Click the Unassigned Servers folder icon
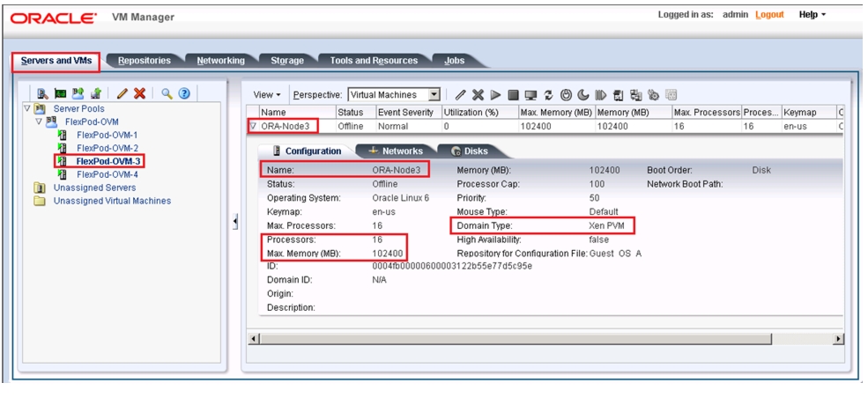The height and width of the screenshot is (405, 868). coord(40,188)
